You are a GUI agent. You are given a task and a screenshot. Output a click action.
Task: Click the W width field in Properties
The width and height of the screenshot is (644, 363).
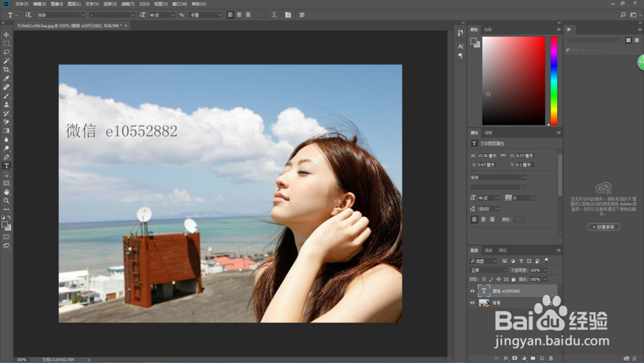point(487,156)
